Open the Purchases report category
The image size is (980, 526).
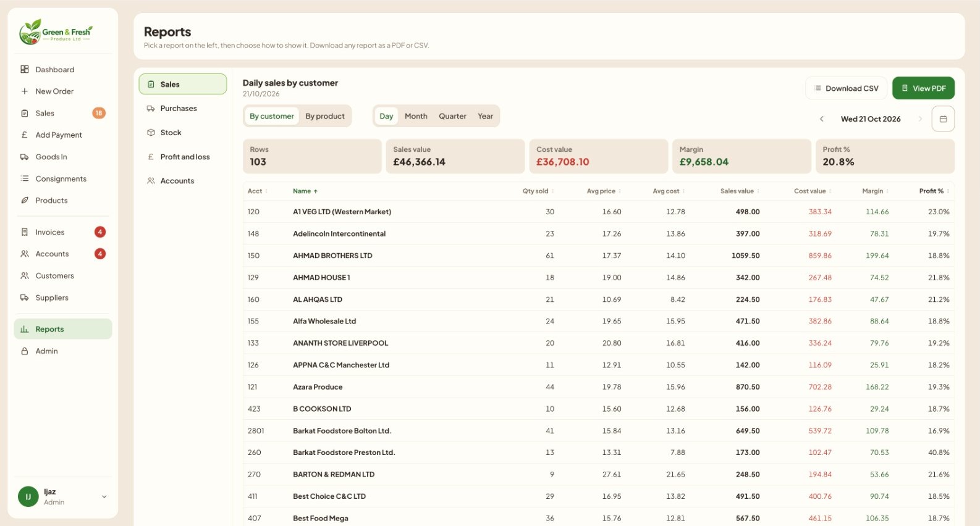pos(183,108)
